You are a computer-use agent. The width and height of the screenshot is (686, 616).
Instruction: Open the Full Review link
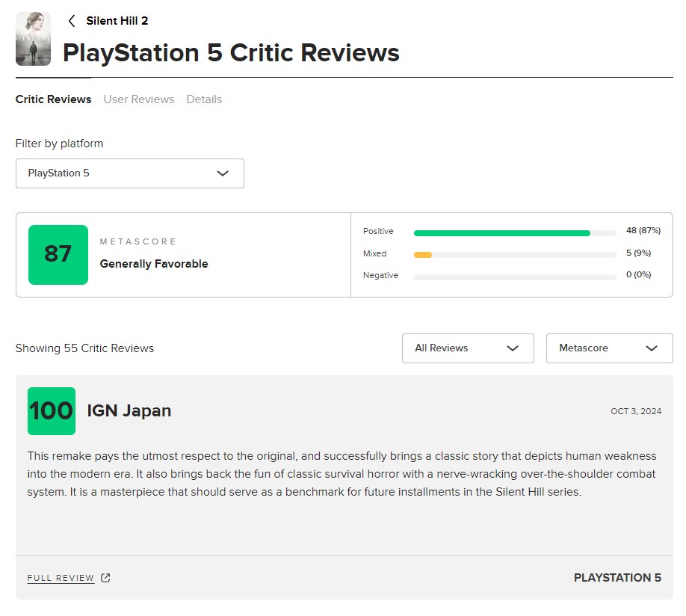click(61, 578)
